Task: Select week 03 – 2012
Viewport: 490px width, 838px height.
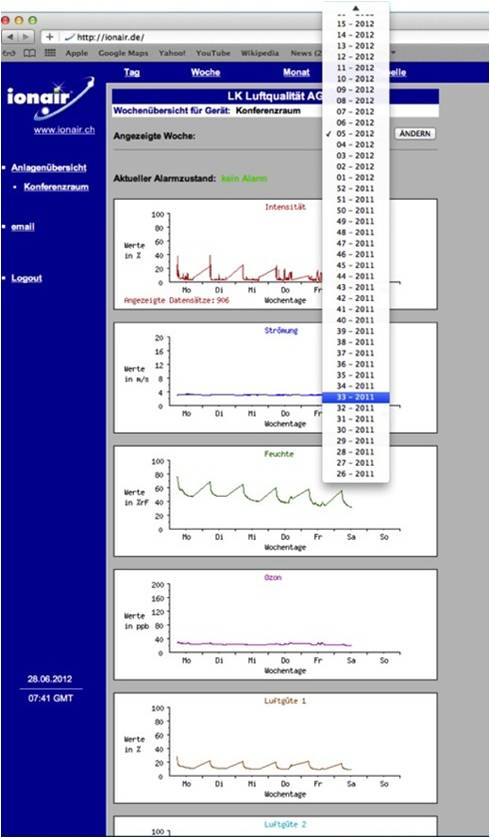Action: coord(356,156)
